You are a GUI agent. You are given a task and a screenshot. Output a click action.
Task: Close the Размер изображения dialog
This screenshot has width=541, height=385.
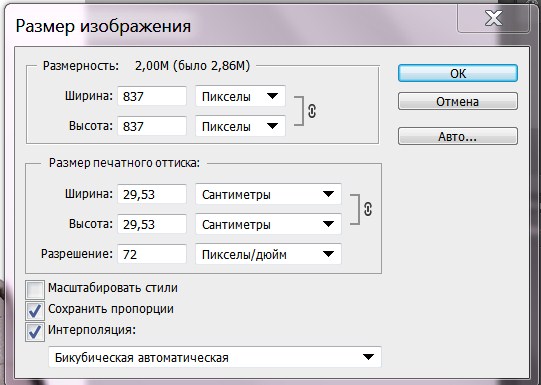point(493,18)
